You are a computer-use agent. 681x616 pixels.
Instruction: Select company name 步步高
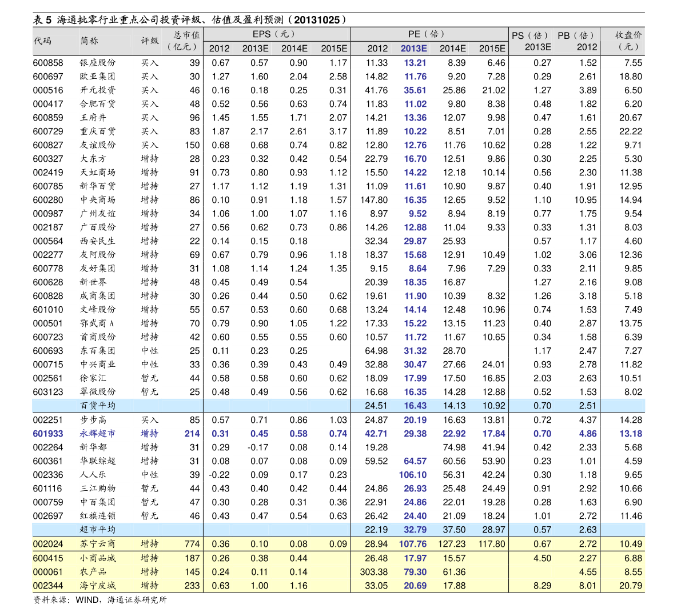[x=93, y=420]
